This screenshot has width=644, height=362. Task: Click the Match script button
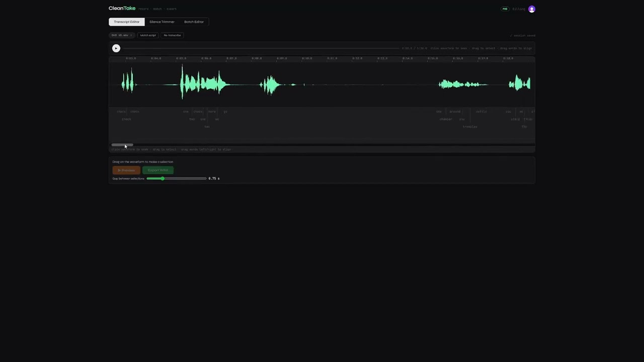[148, 35]
